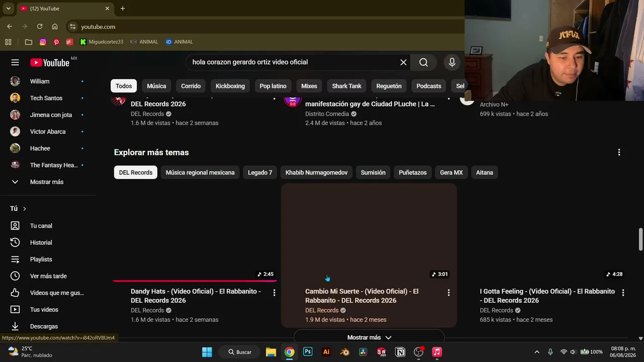Viewport: 644px width, 362px height.
Task: Open the ANIMAL bookmark with blue icon
Action: (x=180, y=42)
